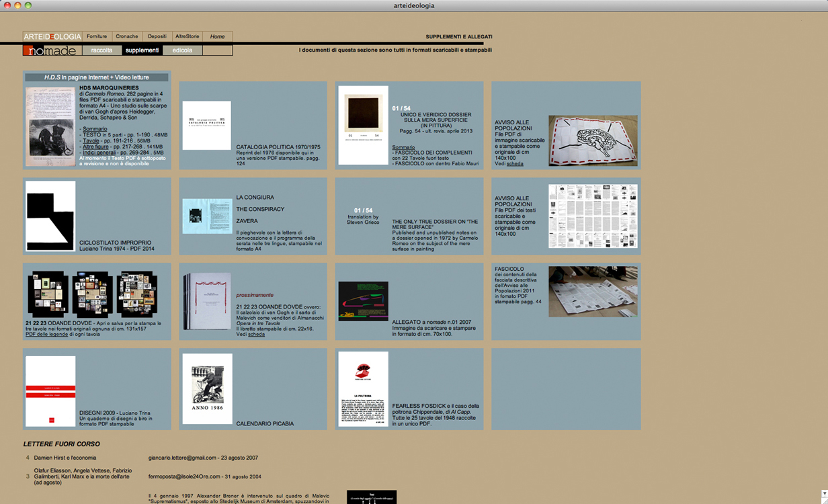Click the THE CONSPIRACY title
Viewport: 828px width, 504px height.
[260, 209]
